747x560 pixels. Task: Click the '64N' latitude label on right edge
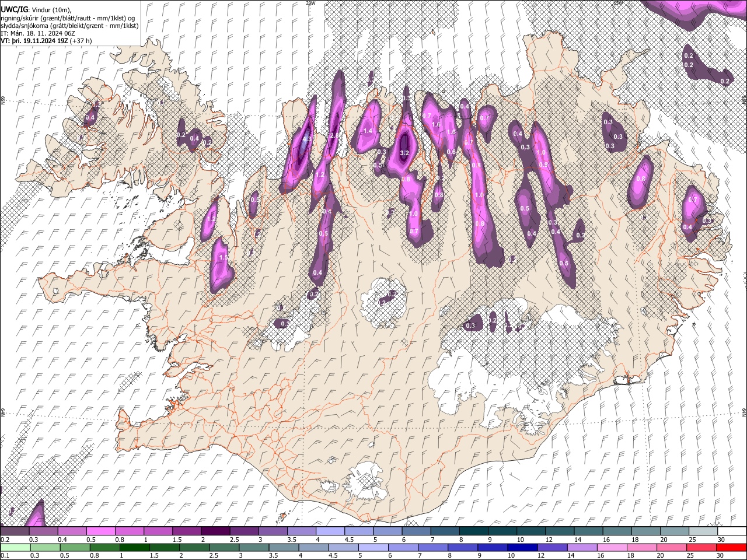point(744,412)
